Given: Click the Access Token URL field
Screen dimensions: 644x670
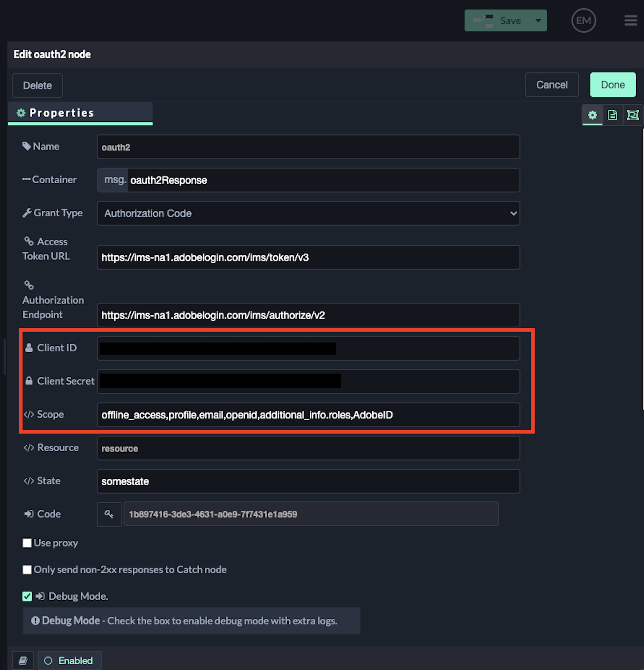Looking at the screenshot, I should pyautogui.click(x=308, y=258).
